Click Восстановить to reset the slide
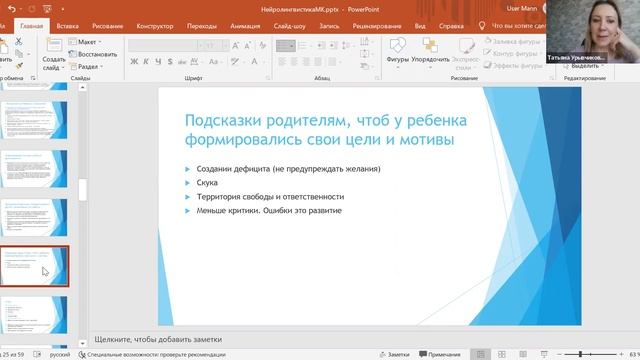This screenshot has height=360, width=640. click(93, 54)
